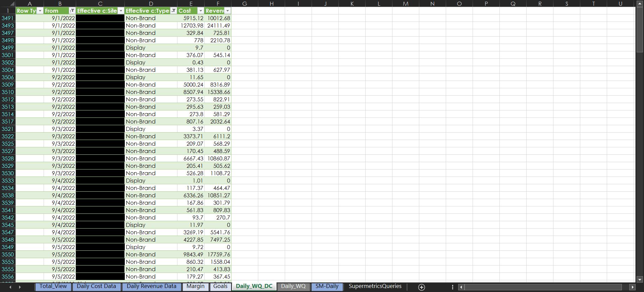Switch to the Daily Cost Data sheet
Screen dimensions: 644x292
[96, 286]
